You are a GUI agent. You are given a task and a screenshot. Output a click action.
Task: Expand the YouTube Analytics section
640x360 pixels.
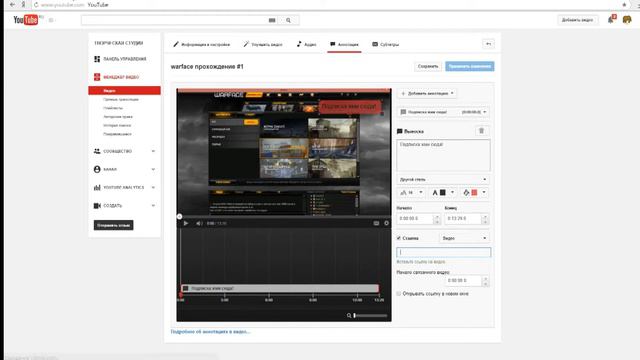tap(153, 187)
